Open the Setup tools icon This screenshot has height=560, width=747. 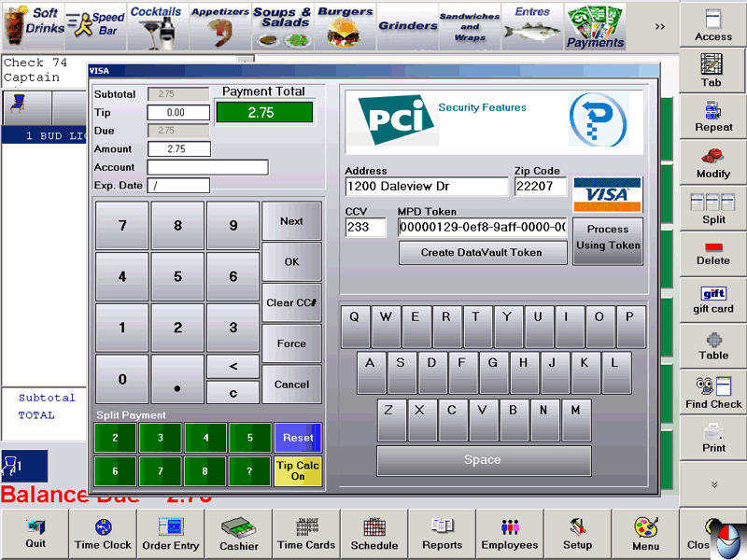tap(577, 534)
